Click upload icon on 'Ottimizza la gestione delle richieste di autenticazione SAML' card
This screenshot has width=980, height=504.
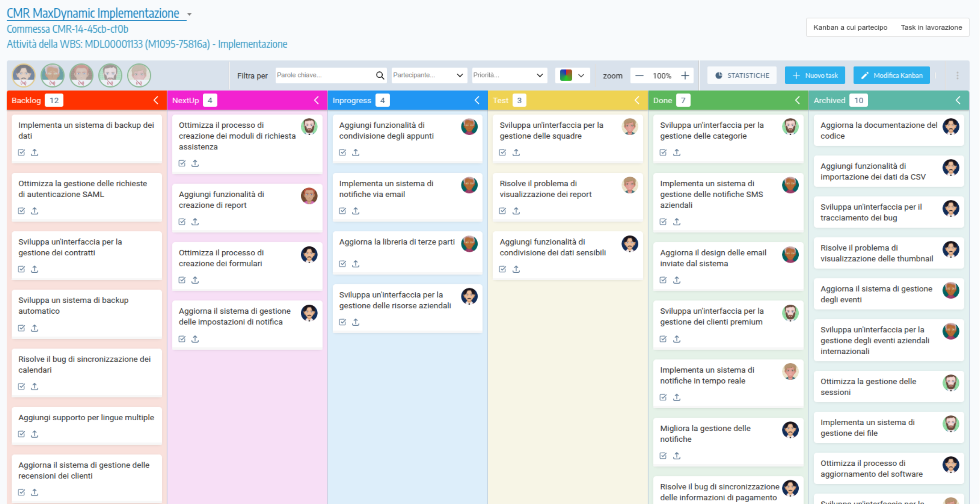click(35, 210)
